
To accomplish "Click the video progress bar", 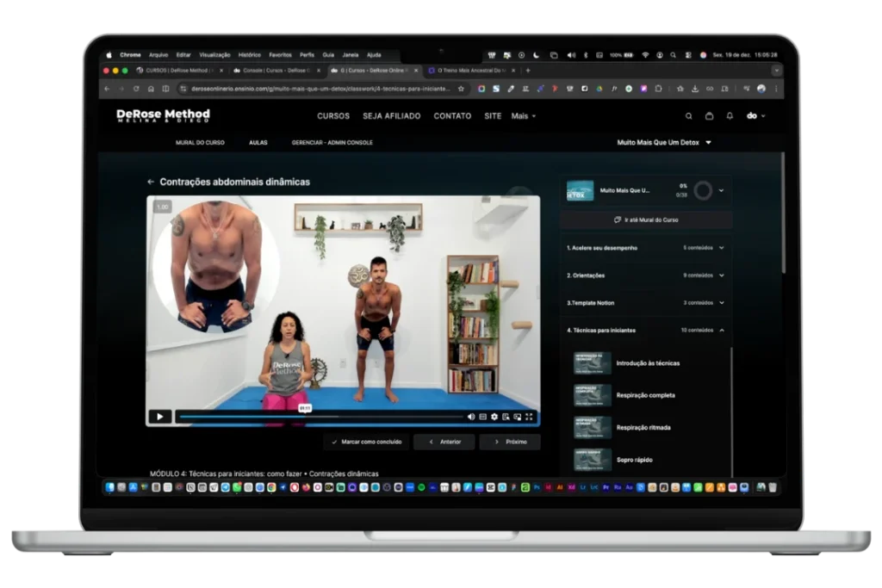I will coord(320,417).
